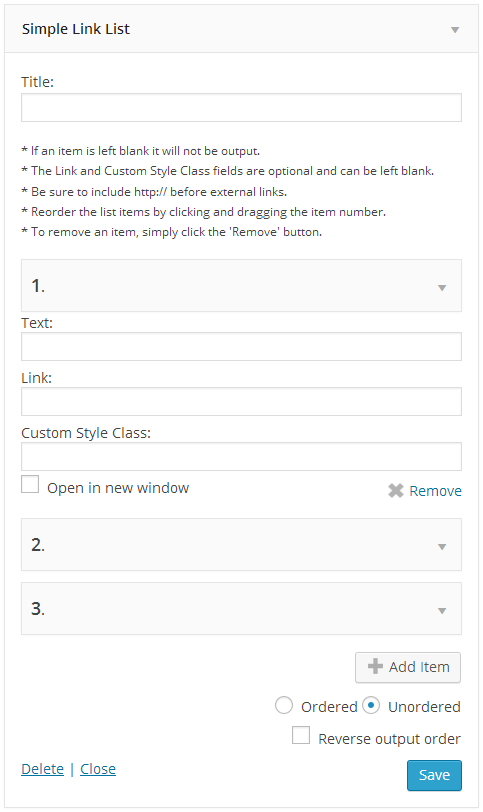Click the X icon beside Remove
This screenshot has height=812, width=483.
pos(396,490)
